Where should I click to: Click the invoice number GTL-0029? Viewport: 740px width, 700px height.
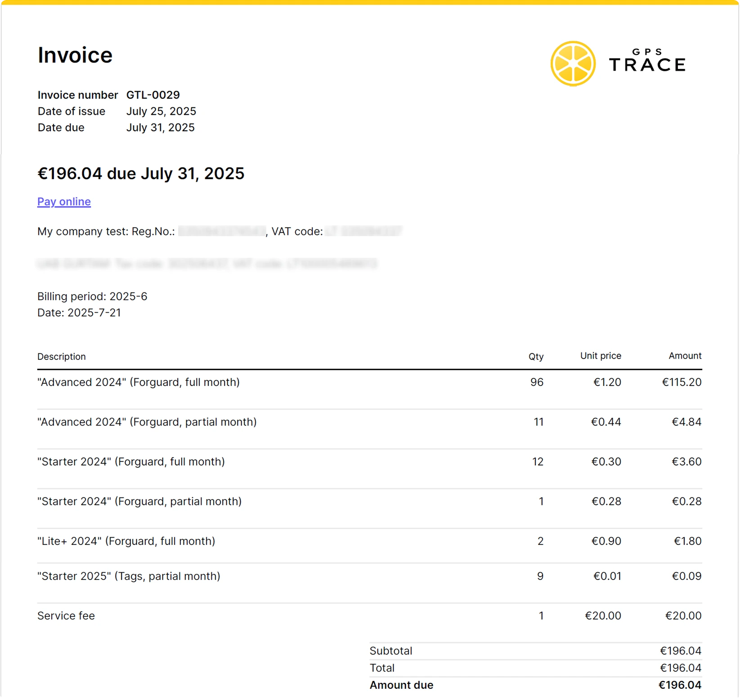coord(152,95)
